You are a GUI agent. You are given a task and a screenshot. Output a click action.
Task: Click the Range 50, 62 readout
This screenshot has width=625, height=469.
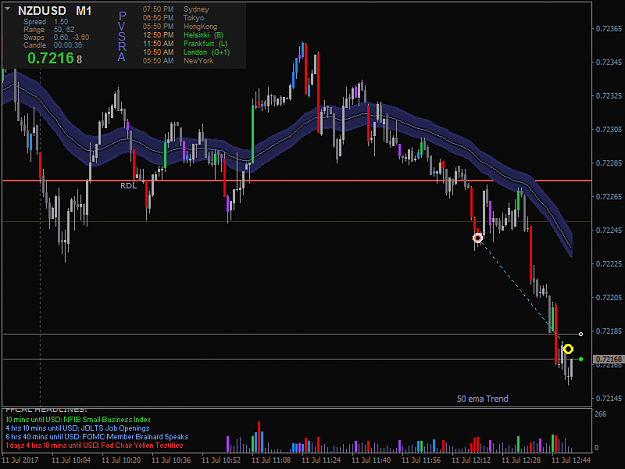point(49,29)
